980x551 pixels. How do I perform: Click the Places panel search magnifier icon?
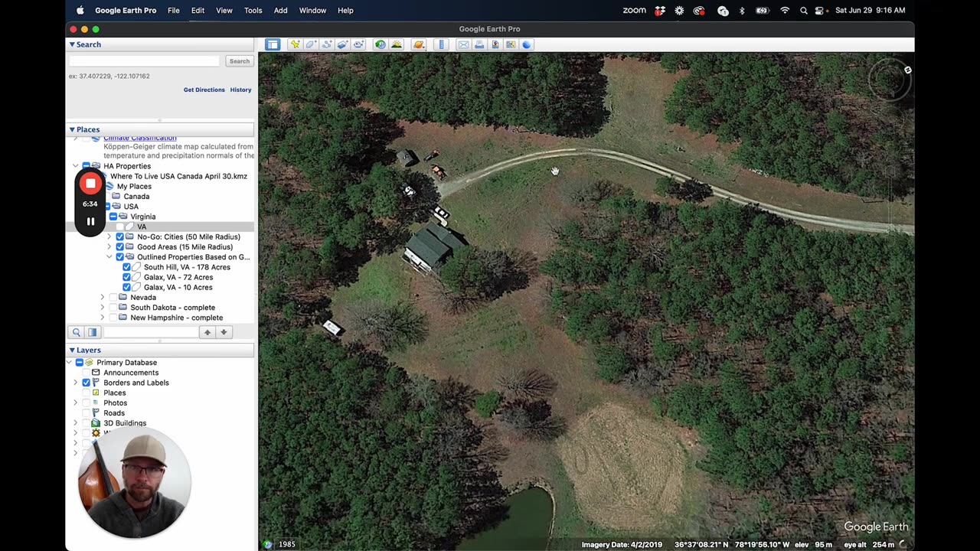[x=76, y=332]
